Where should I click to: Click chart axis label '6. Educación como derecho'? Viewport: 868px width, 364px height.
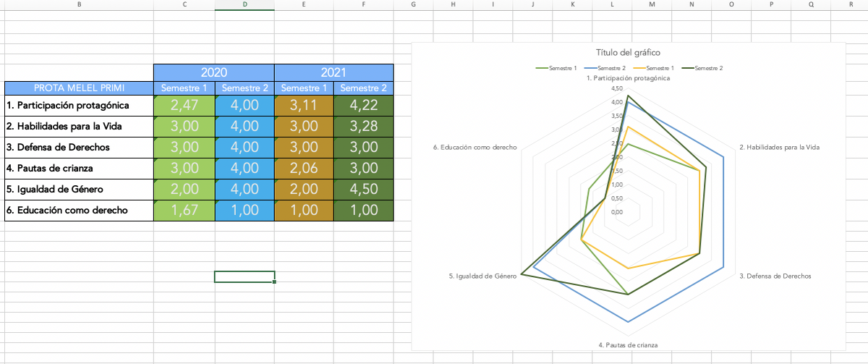coord(475,147)
